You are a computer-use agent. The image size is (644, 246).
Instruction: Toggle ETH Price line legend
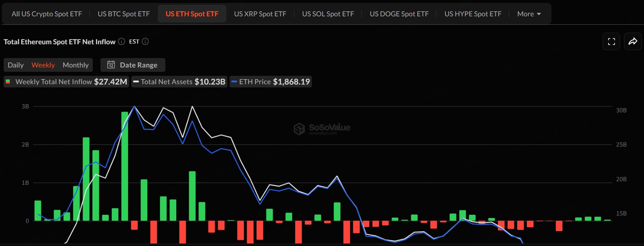[271, 82]
